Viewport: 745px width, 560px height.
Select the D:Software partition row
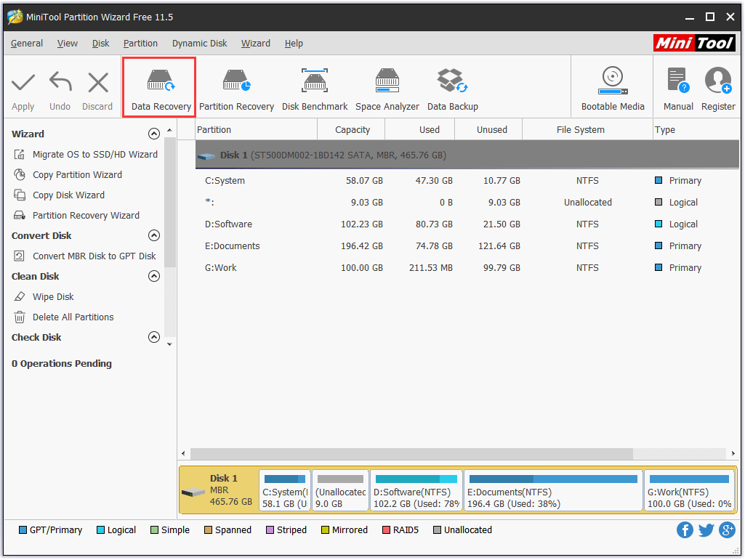pos(467,224)
